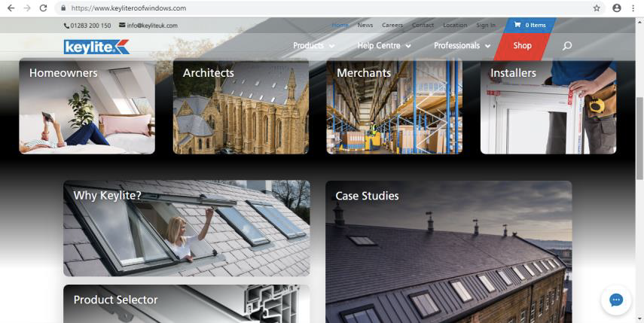Viewport: 644px width, 323px height.
Task: Open the Location link
Action: click(455, 25)
